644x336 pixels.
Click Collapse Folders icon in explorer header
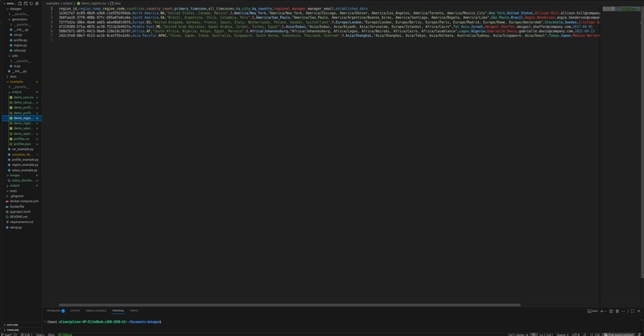pyautogui.click(x=37, y=3)
